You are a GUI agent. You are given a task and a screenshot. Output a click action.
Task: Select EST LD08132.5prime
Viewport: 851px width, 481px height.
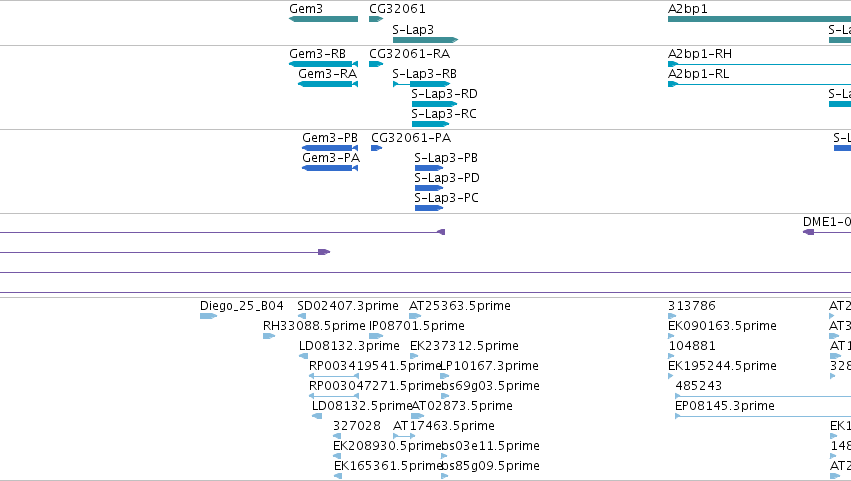click(317, 416)
